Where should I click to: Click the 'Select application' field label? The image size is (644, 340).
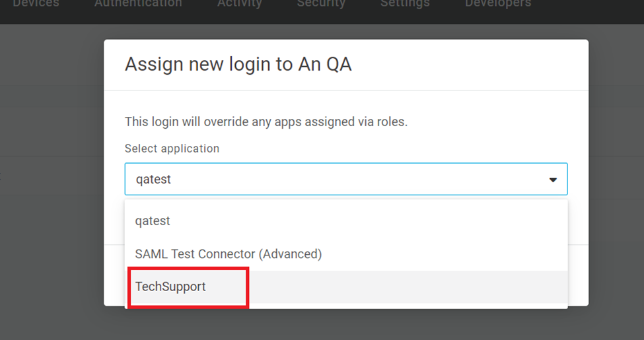click(172, 149)
